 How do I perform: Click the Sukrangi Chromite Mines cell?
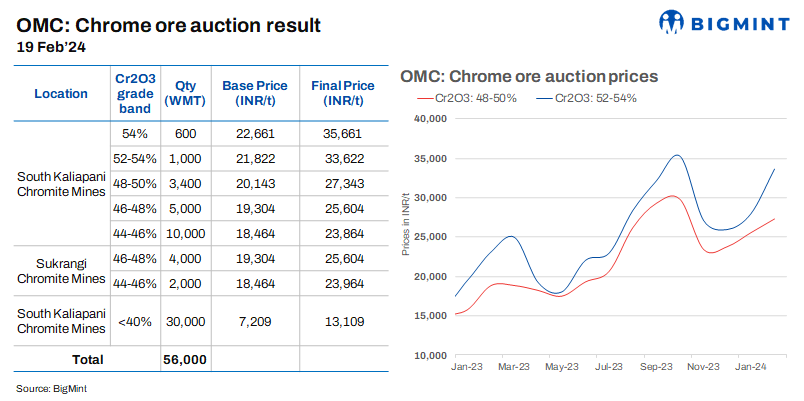(x=61, y=270)
